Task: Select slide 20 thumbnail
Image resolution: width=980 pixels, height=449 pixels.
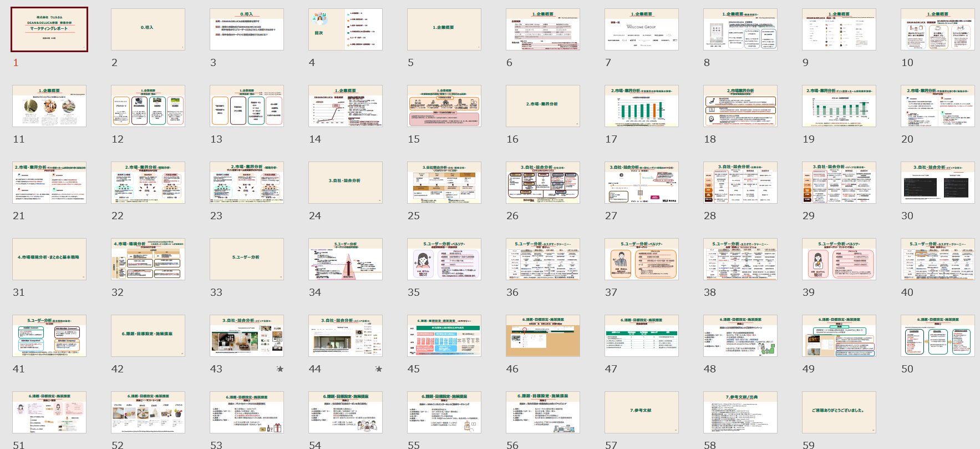Action: (x=938, y=106)
